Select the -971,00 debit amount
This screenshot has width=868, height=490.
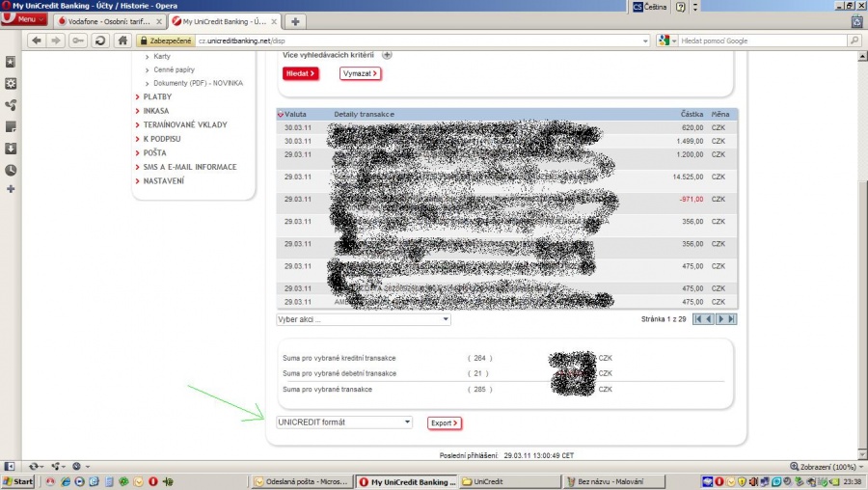coord(692,200)
